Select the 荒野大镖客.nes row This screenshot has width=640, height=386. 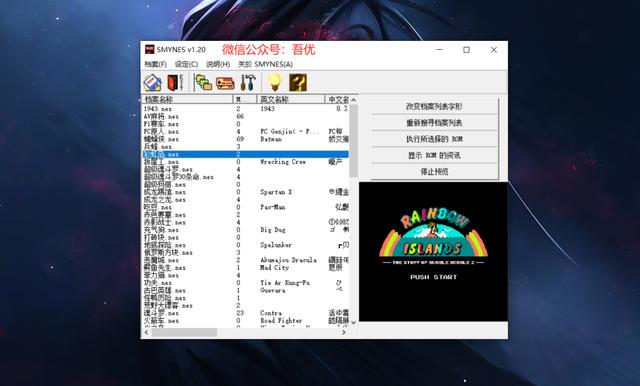(246, 305)
